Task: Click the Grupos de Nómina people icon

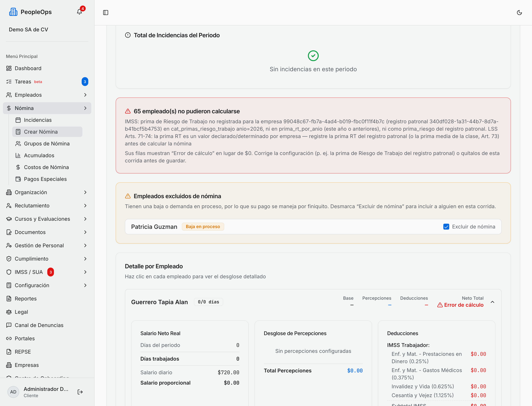Action: click(18, 144)
